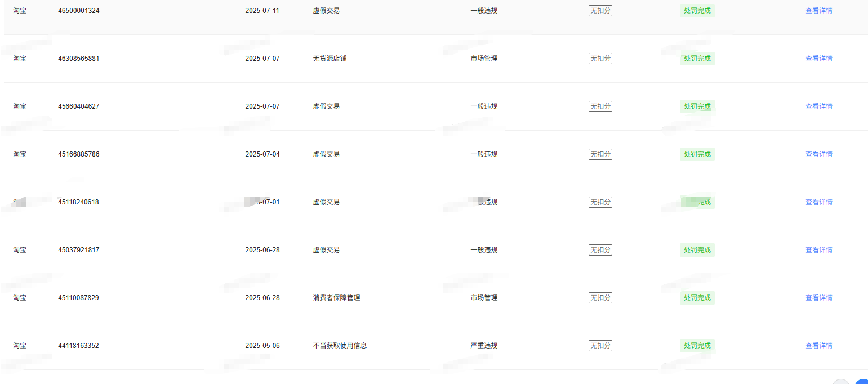Click 处罚完成 badge for record 44118163352
This screenshot has height=384, width=868.
coord(697,346)
